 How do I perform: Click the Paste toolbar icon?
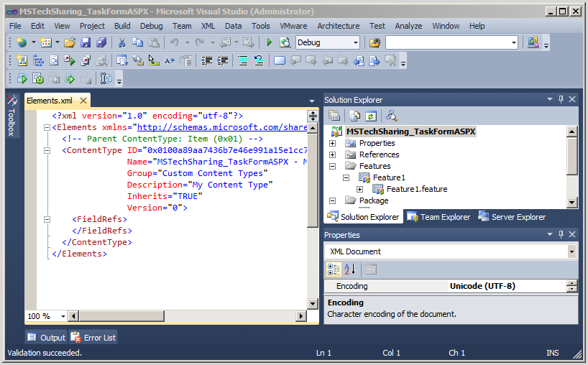tap(154, 42)
